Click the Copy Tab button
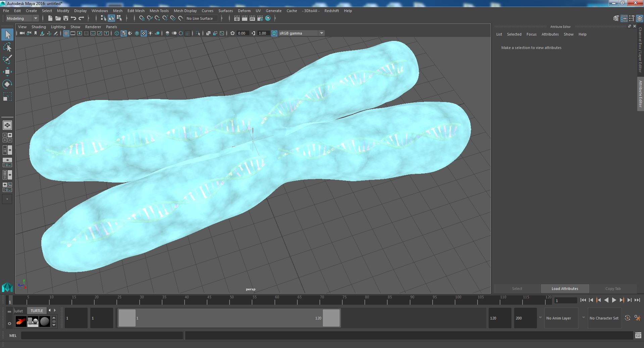Viewport: 644px width, 348px height. pyautogui.click(x=613, y=289)
